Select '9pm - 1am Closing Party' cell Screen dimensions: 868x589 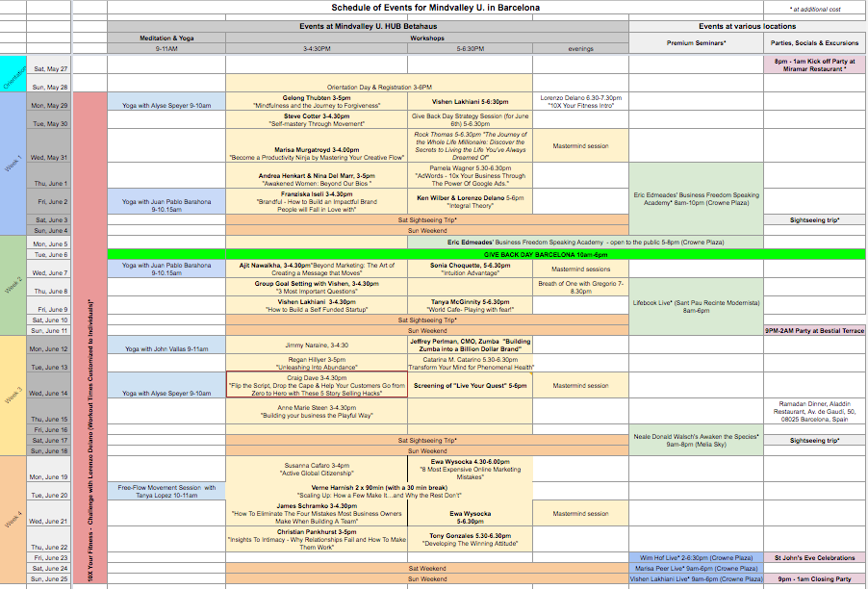[815, 579]
